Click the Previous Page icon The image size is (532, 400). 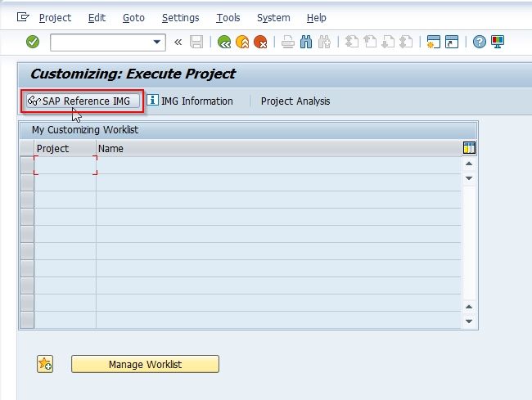tap(370, 42)
